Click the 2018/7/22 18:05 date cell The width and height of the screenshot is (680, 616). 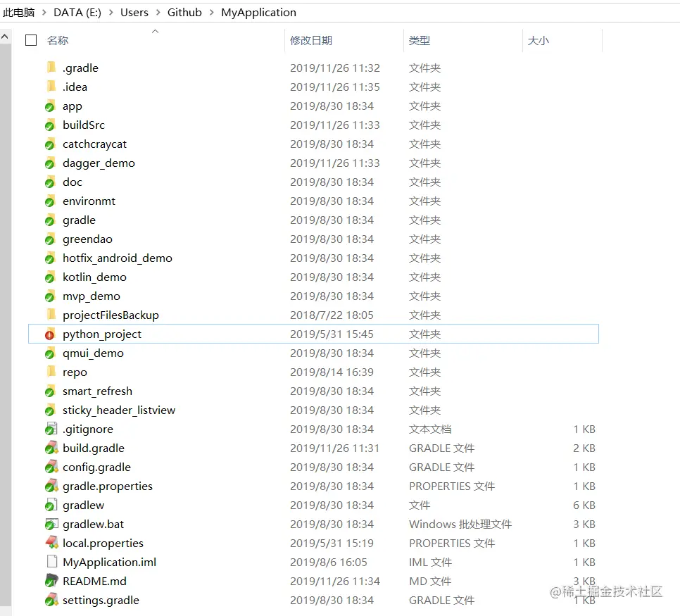click(x=332, y=315)
